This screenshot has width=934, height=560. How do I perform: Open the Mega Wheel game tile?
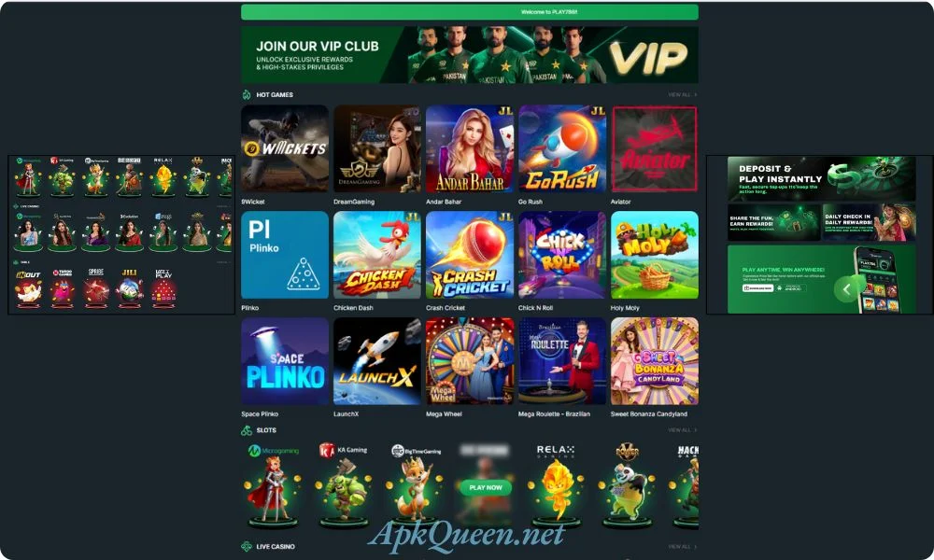tap(470, 361)
